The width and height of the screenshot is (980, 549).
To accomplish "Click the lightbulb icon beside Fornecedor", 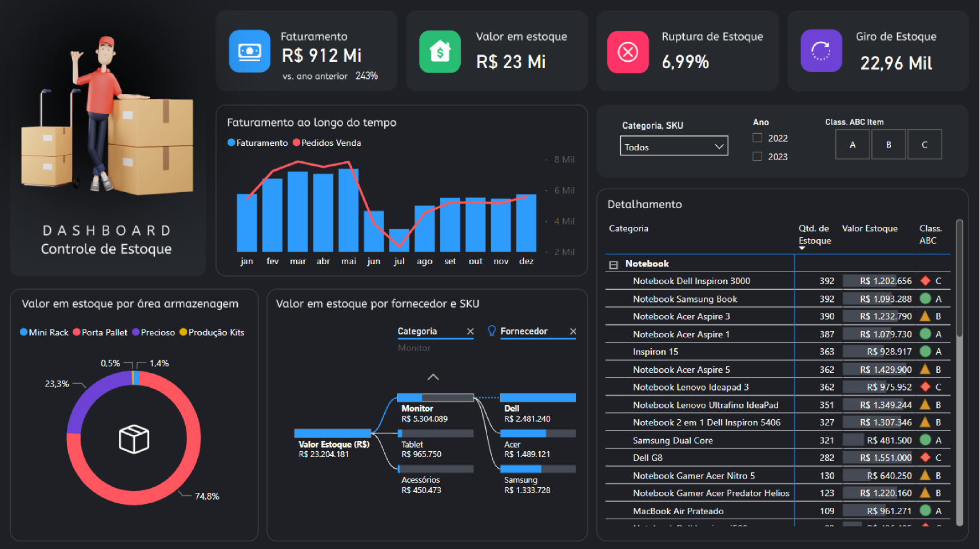I will pyautogui.click(x=491, y=331).
